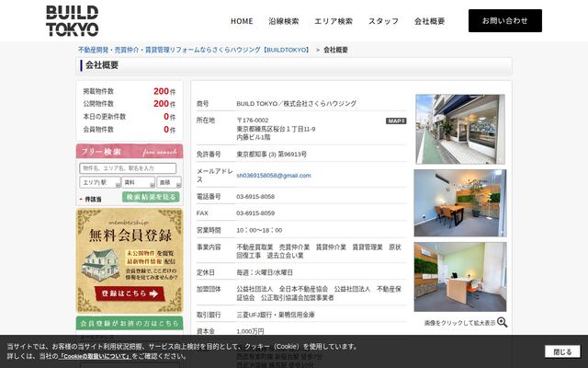Click the 三菱UFJ銀行・巣鴨信用金庫 text
The width and height of the screenshot is (588, 368).
click(x=276, y=315)
